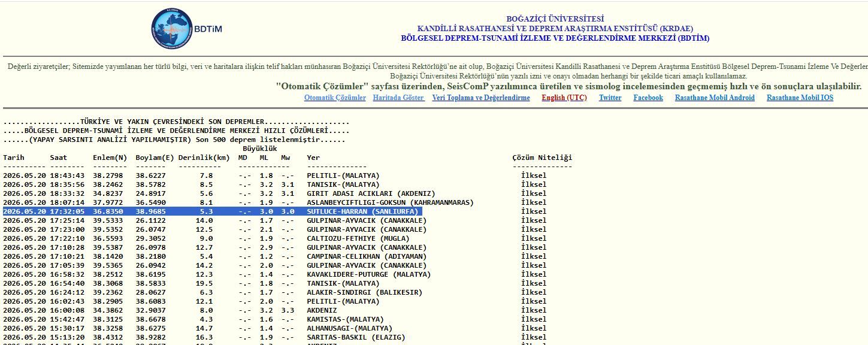This screenshot has height=345, width=868.
Task: Switch to English (UTC) version
Action: pyautogui.click(x=564, y=98)
